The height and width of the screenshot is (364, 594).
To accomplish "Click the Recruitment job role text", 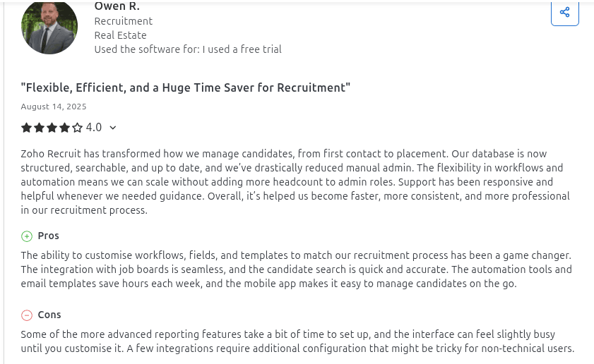I will (124, 21).
